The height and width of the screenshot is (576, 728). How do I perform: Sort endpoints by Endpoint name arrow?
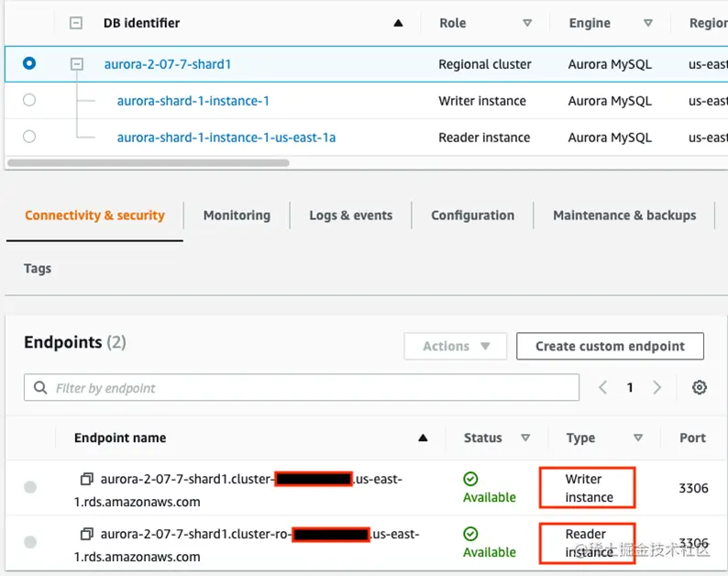tap(423, 438)
